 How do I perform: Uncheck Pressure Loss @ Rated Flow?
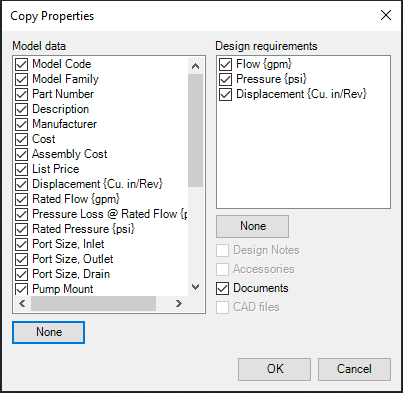pos(21,214)
